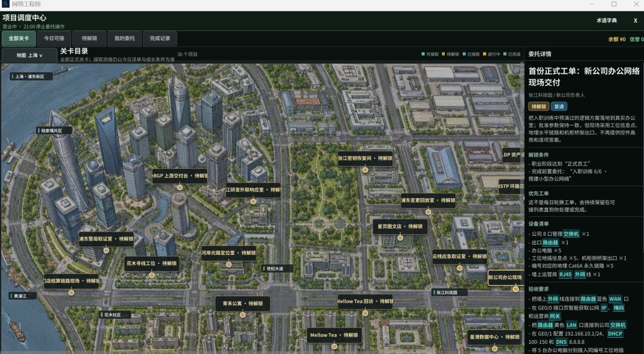Switch to the 完成记录 tab
Screen dimensions: 644x354
click(x=160, y=38)
